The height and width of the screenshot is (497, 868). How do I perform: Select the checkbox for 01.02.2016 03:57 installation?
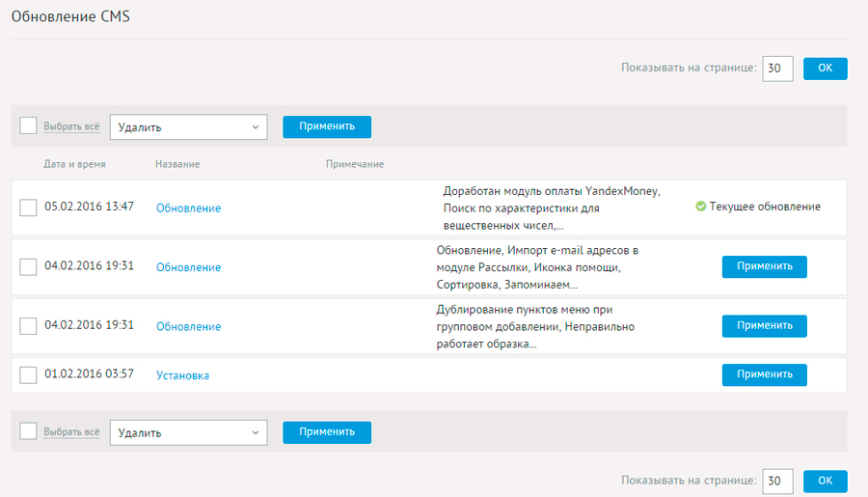coord(28,375)
